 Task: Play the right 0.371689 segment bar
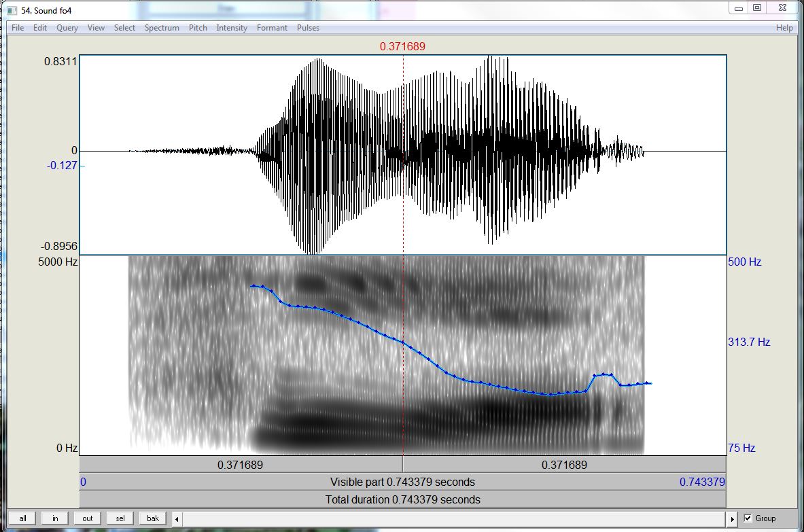coord(565,465)
